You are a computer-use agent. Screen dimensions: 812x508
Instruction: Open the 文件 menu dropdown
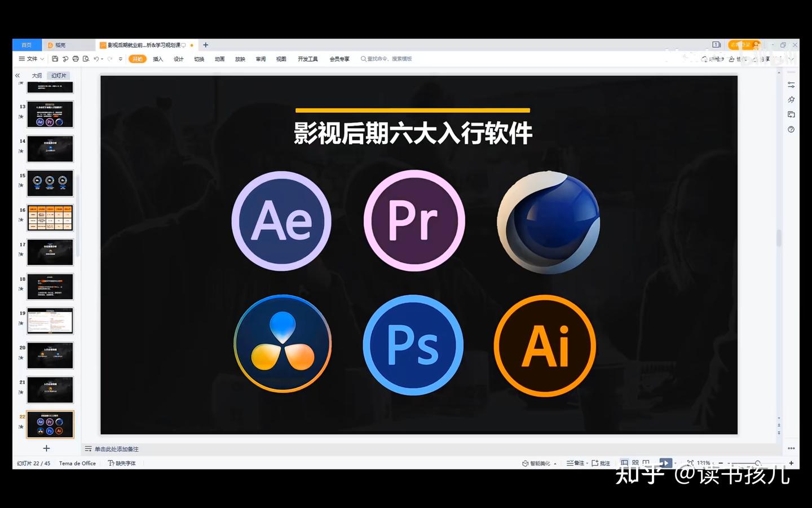(31, 58)
